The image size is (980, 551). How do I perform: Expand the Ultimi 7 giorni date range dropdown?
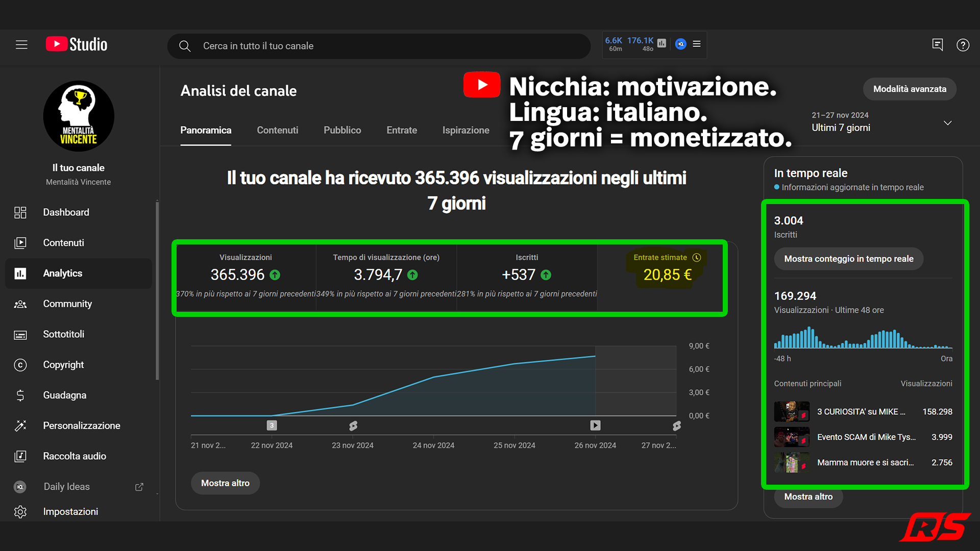pos(882,122)
